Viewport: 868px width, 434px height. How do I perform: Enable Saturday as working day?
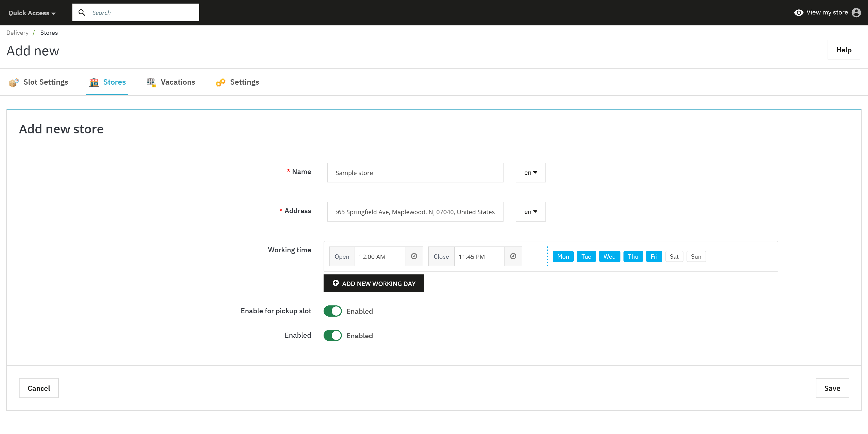tap(674, 256)
